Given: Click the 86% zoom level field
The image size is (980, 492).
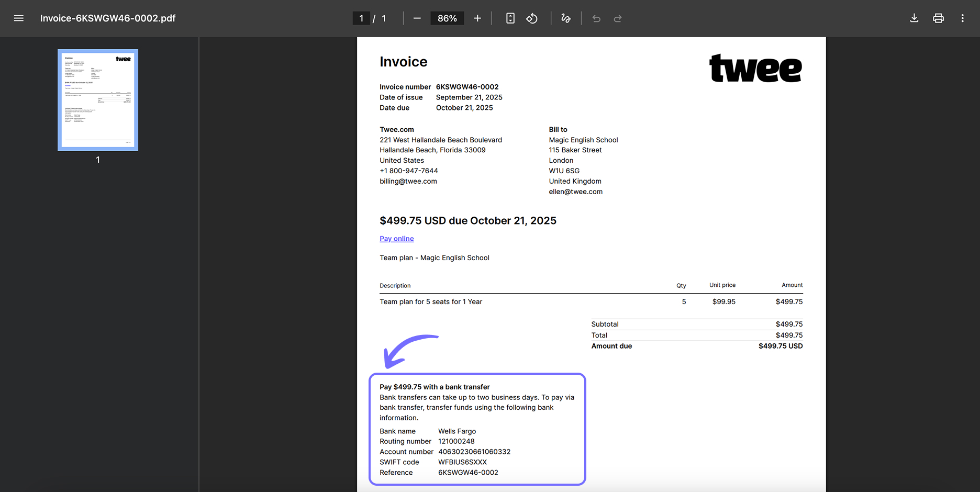Looking at the screenshot, I should 447,18.
